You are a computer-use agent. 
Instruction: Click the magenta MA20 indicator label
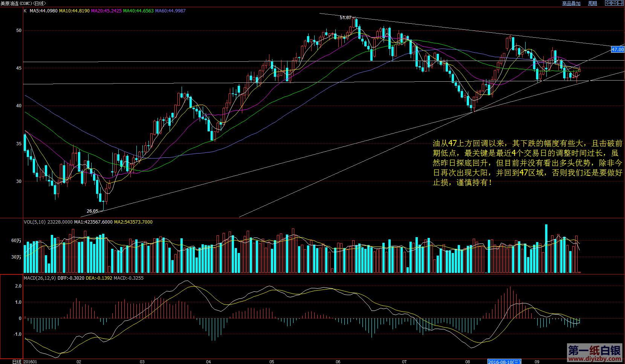tap(106, 11)
